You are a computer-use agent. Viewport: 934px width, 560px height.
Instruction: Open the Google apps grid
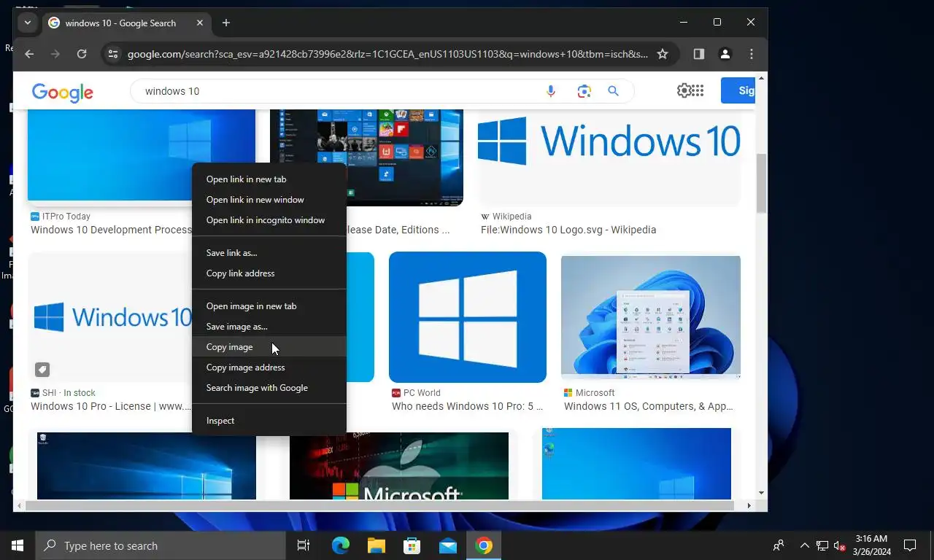pyautogui.click(x=698, y=90)
